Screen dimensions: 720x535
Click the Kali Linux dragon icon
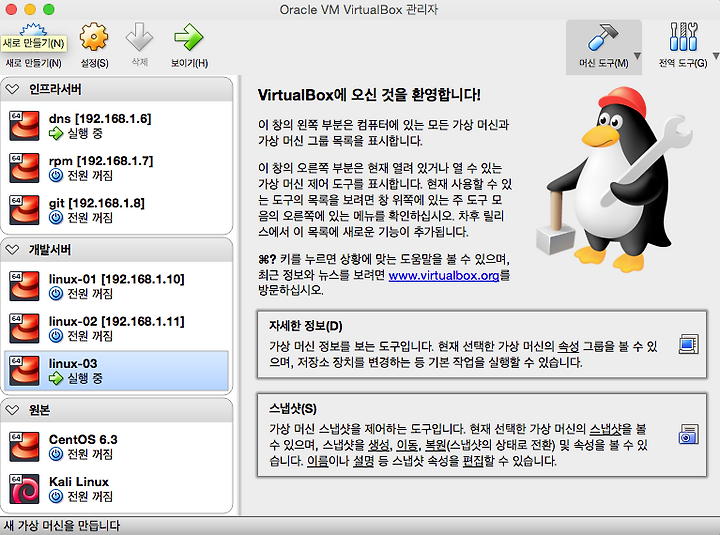[24, 489]
